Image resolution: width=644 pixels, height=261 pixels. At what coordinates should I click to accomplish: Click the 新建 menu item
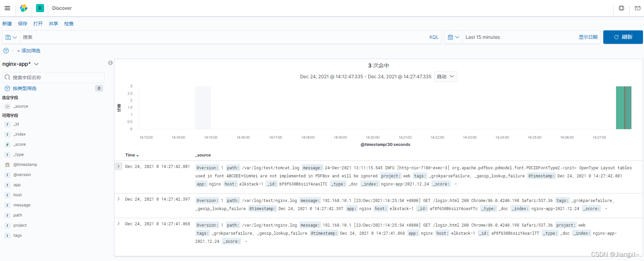pos(7,24)
